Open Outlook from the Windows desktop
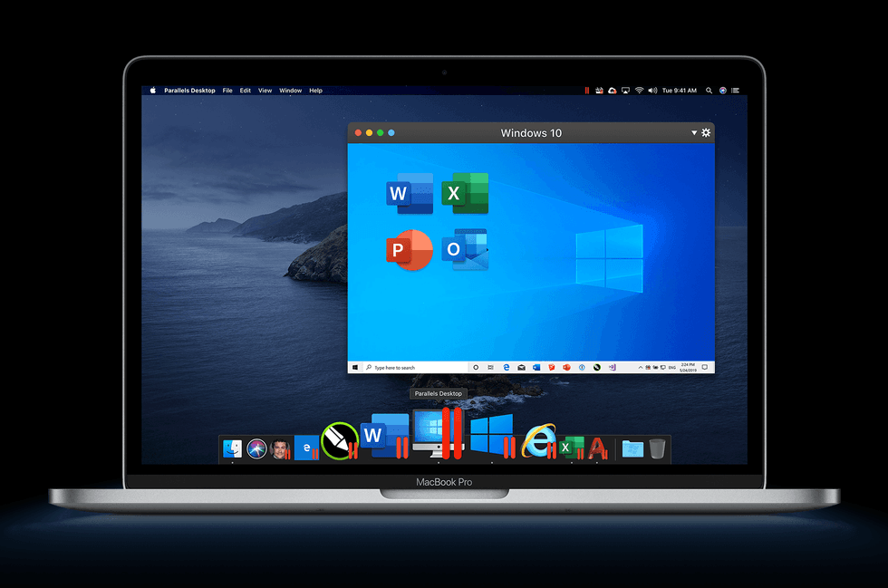888x588 pixels. (465, 250)
